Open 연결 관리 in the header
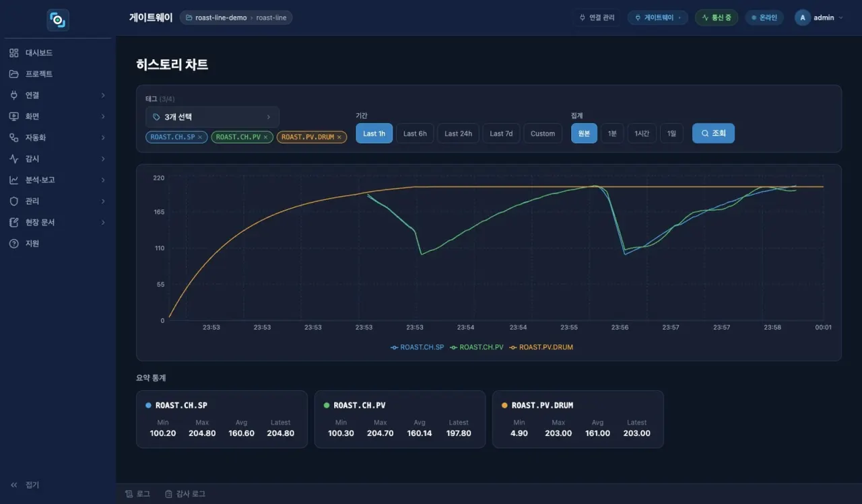 point(597,17)
